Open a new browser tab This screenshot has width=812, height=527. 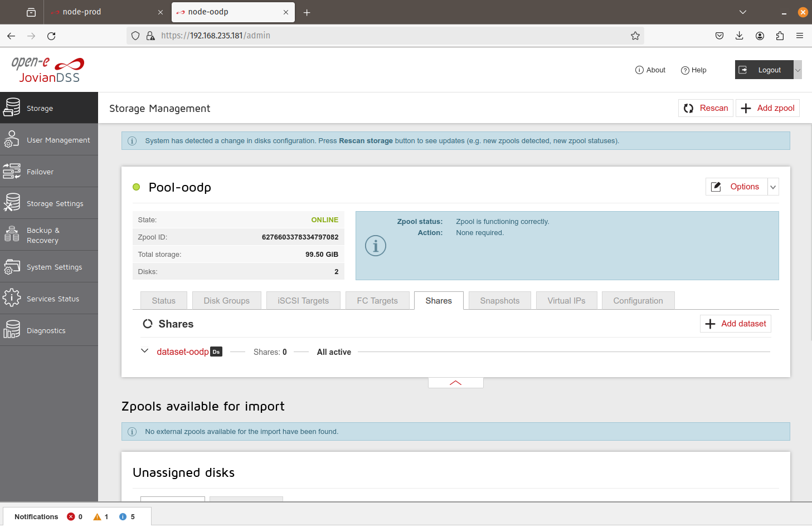pyautogui.click(x=307, y=12)
